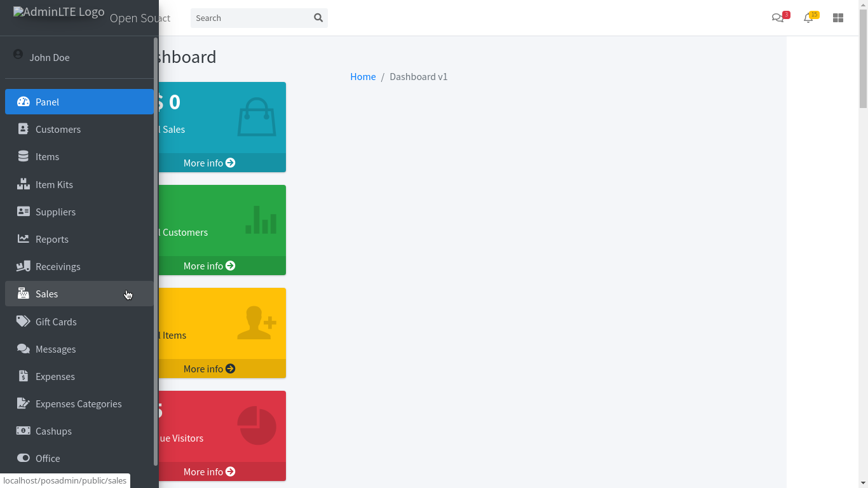
Task: Click the AdminLTE logo
Action: 57,11
